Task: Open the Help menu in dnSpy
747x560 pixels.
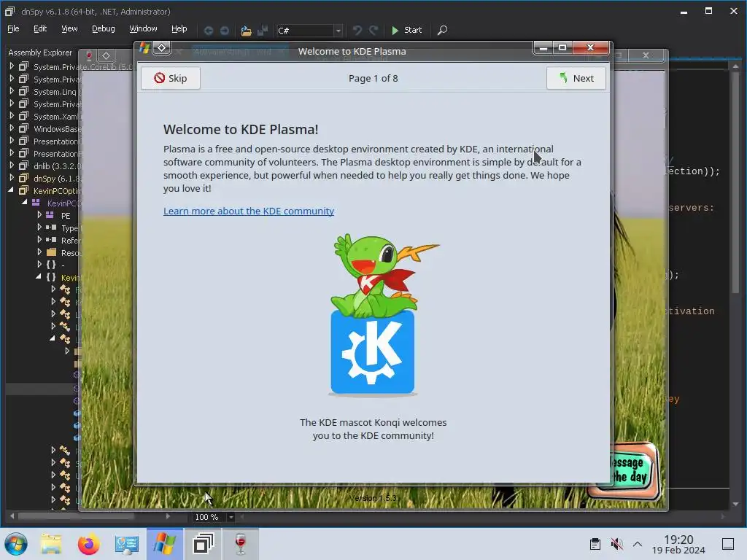Action: tap(179, 28)
